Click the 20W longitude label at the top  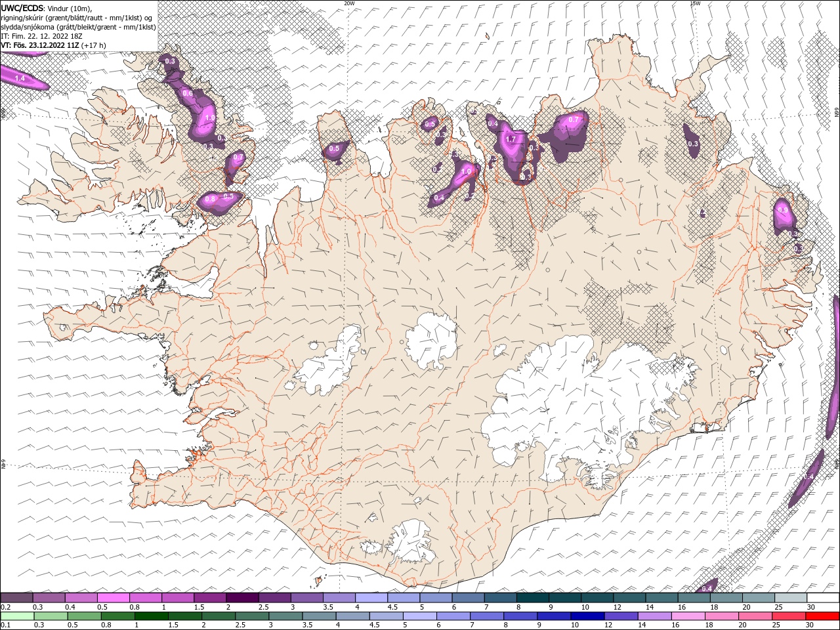350,3
